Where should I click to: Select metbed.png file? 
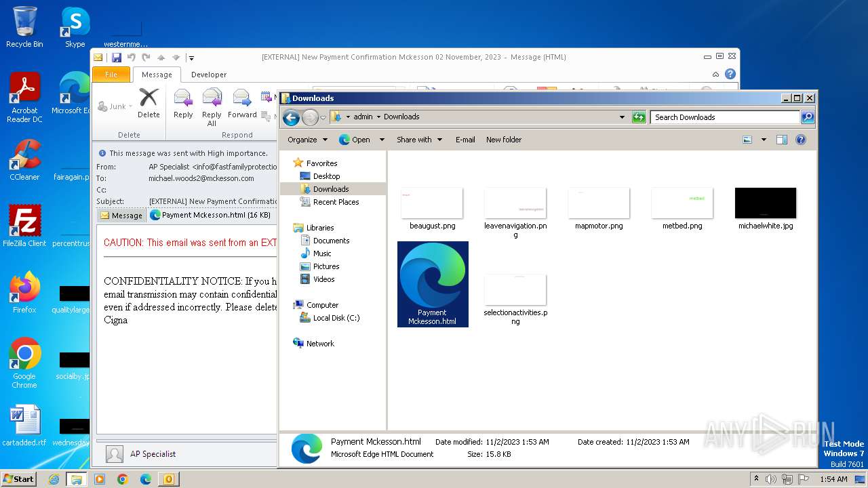(x=682, y=203)
